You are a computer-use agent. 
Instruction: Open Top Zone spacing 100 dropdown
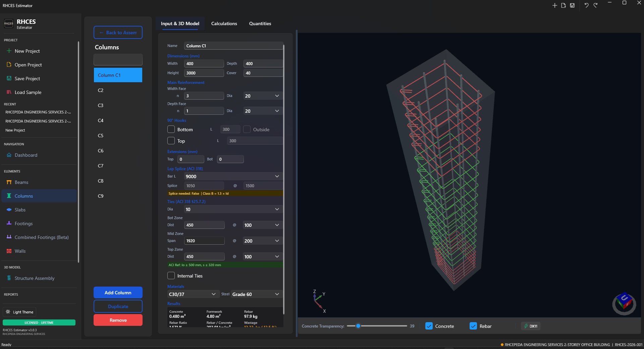pos(263,257)
